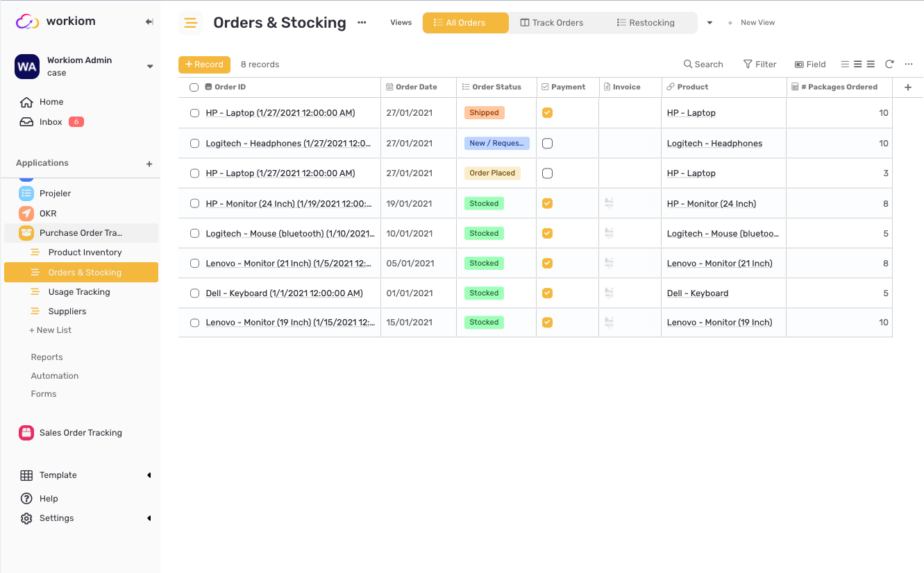Open the toolbar's three-dot more options
This screenshot has height=573, width=924.
tap(909, 64)
